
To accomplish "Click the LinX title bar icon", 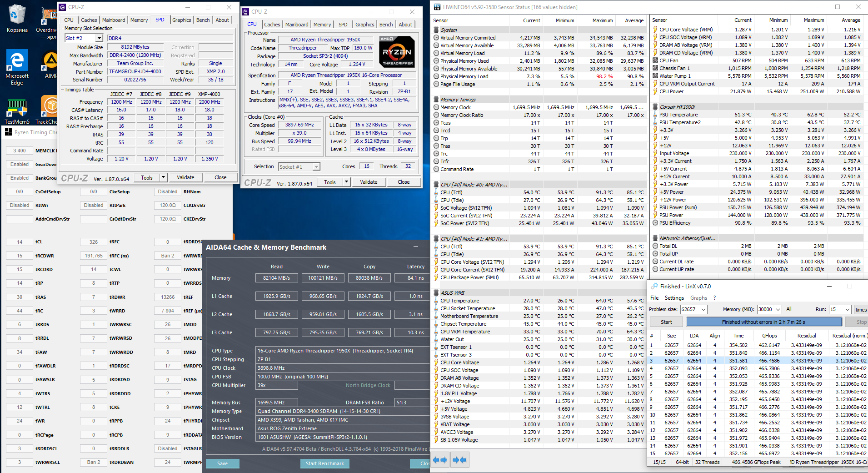I will click(654, 286).
